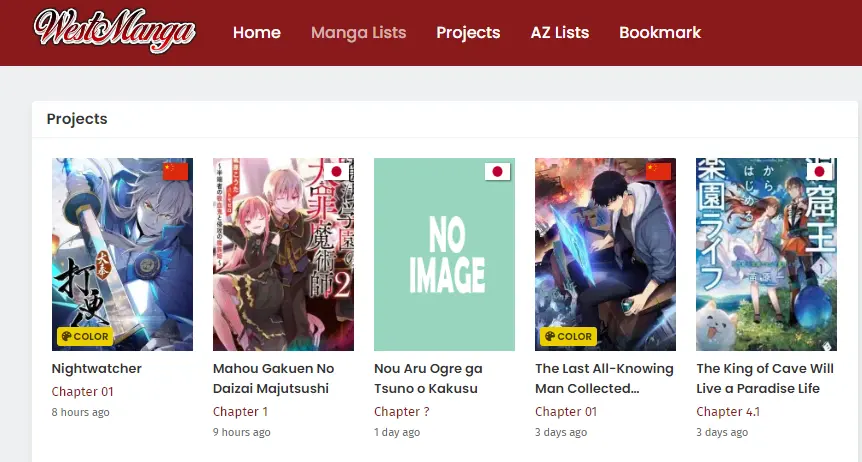Open AZ Lists in navigation
The height and width of the screenshot is (462, 862).
coord(560,32)
